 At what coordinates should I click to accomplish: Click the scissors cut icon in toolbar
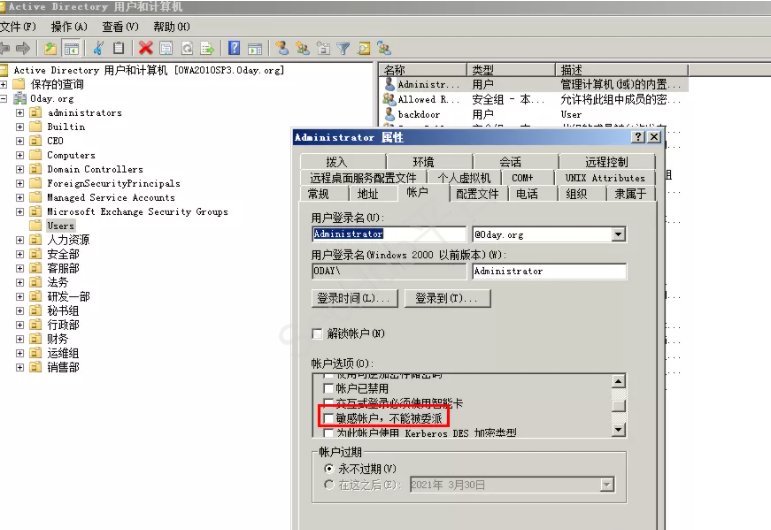(99, 48)
